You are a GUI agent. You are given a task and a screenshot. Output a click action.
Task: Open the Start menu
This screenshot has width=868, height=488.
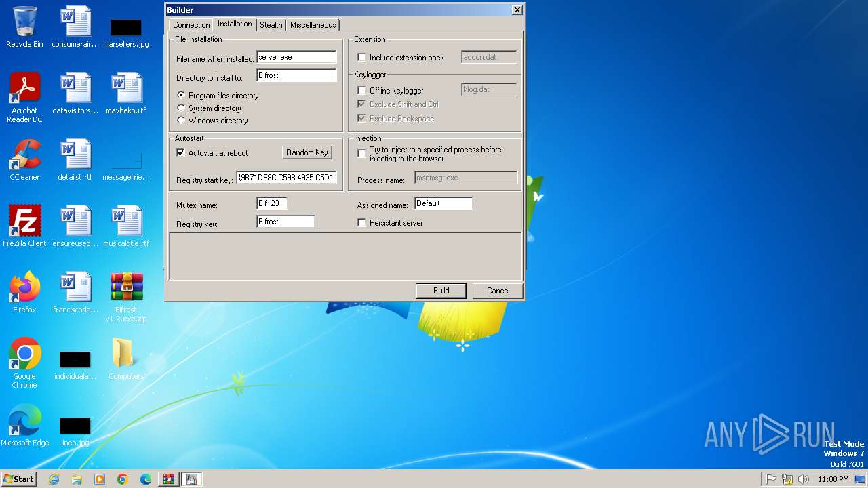19,479
